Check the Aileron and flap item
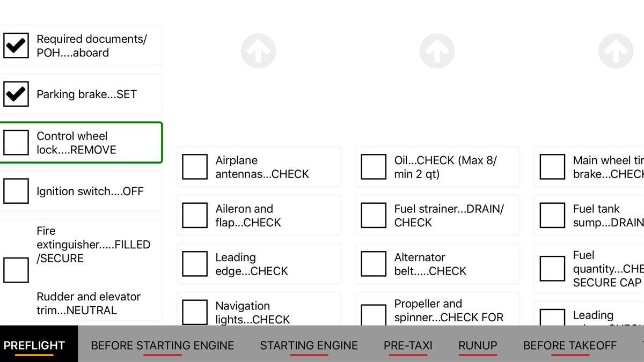The height and width of the screenshot is (362, 644). (x=195, y=215)
